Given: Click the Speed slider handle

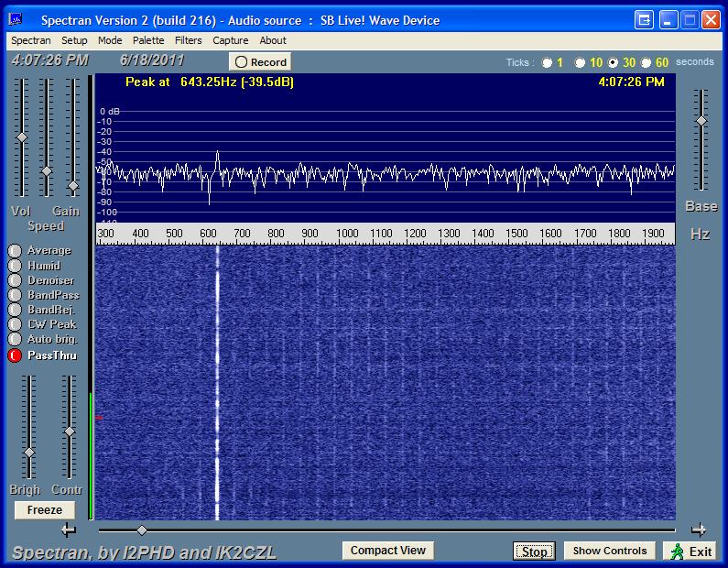Looking at the screenshot, I should click(x=47, y=171).
